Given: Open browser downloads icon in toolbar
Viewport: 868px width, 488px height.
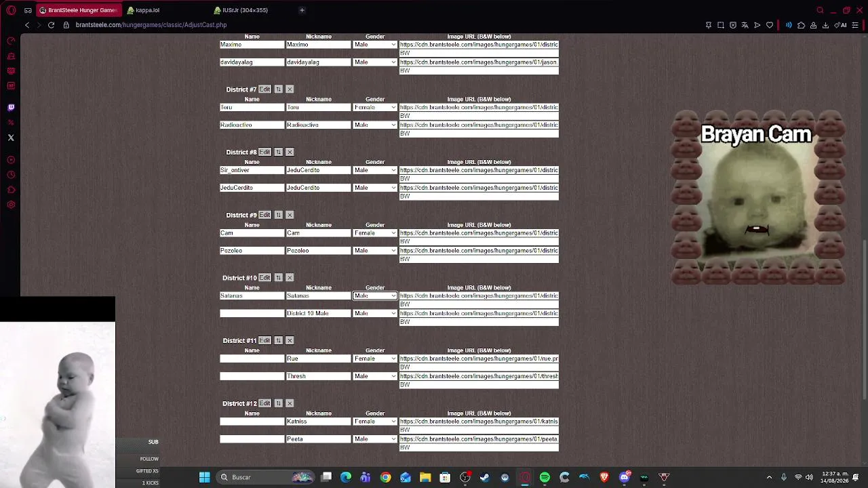Looking at the screenshot, I should [825, 25].
